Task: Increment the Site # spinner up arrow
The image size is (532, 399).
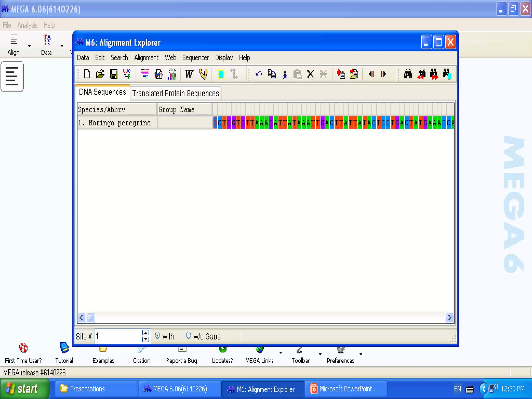Action: tap(146, 333)
